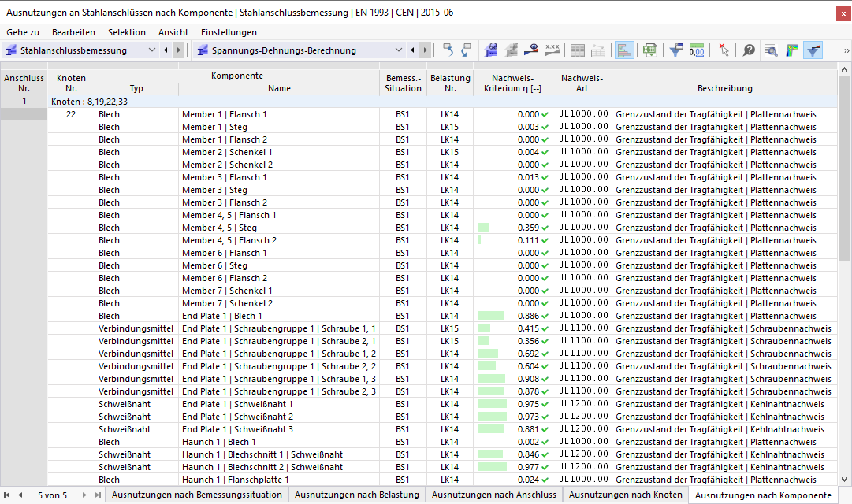
Task: Click the Anschluss Nr. column header
Action: tap(24, 83)
